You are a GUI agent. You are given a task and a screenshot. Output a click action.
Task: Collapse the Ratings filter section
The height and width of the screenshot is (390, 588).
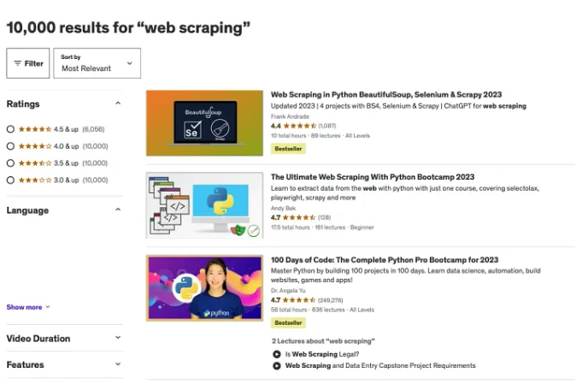click(x=118, y=104)
